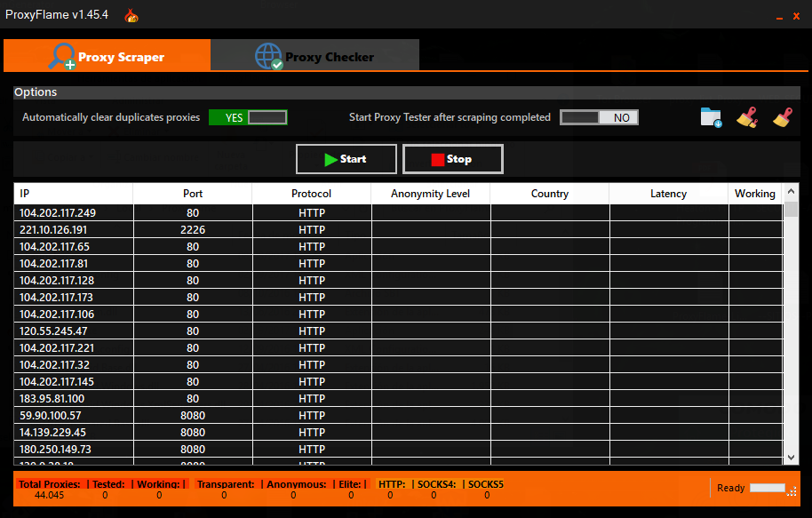
Task: Click the SOCKS4 status label
Action: click(436, 484)
